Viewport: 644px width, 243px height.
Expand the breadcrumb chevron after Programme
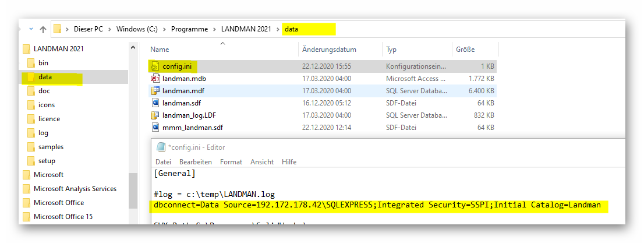tap(215, 29)
